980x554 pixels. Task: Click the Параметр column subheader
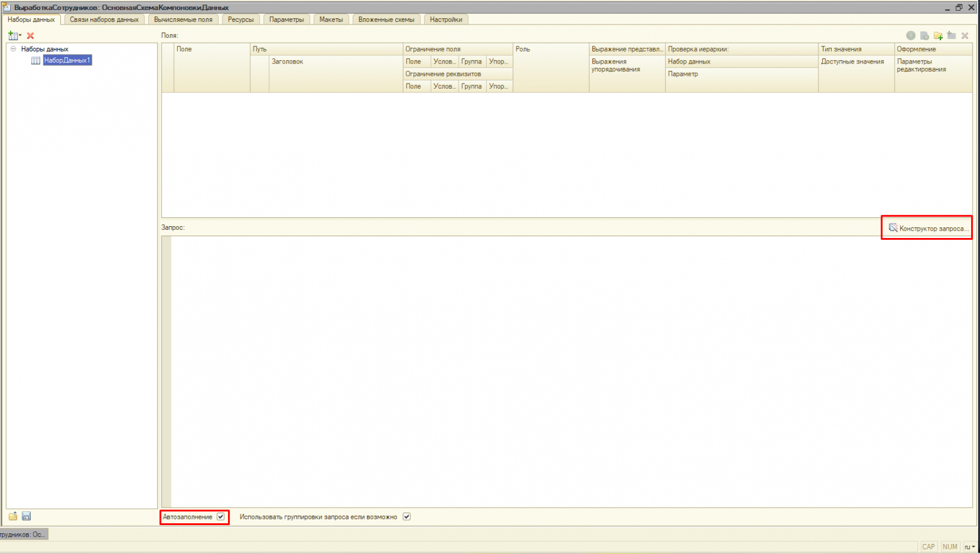point(742,80)
